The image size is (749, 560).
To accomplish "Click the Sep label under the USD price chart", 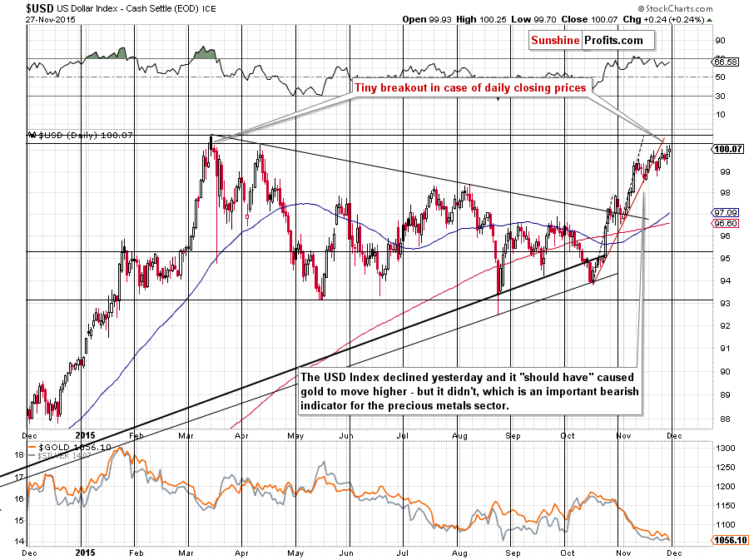I will tap(513, 436).
